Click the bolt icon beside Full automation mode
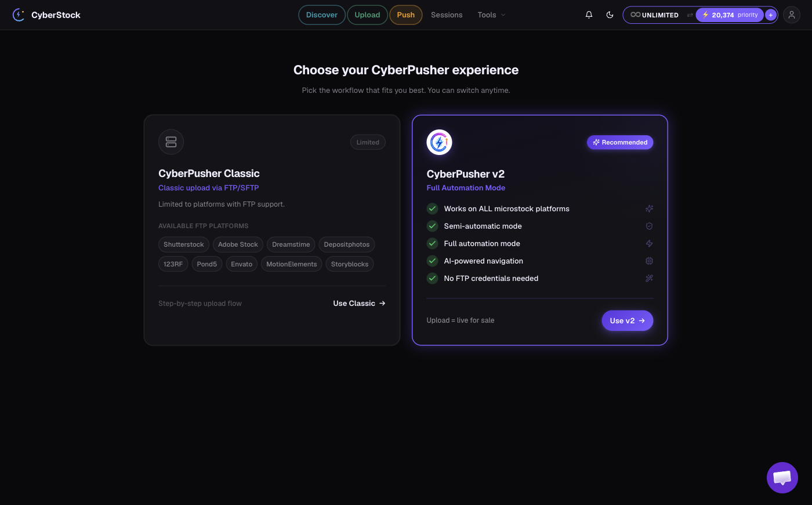The height and width of the screenshot is (505, 812). [x=649, y=244]
